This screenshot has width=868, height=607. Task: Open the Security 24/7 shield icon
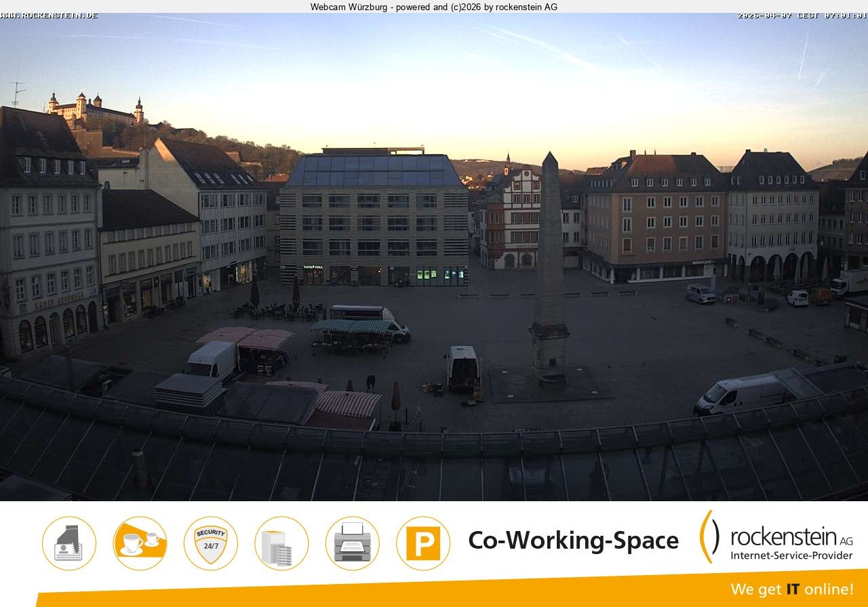pyautogui.click(x=210, y=543)
